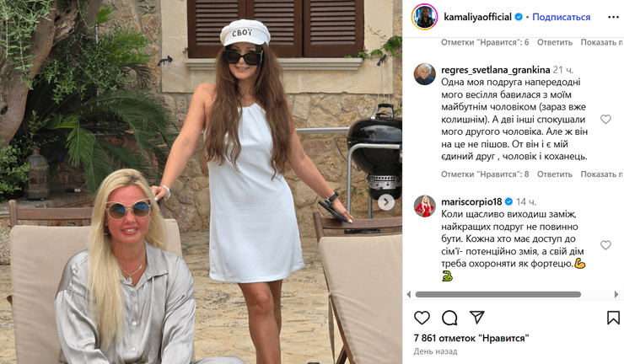Like mariscorpio18's comment heart
Viewport: 624px width, 364px height.
tap(605, 245)
